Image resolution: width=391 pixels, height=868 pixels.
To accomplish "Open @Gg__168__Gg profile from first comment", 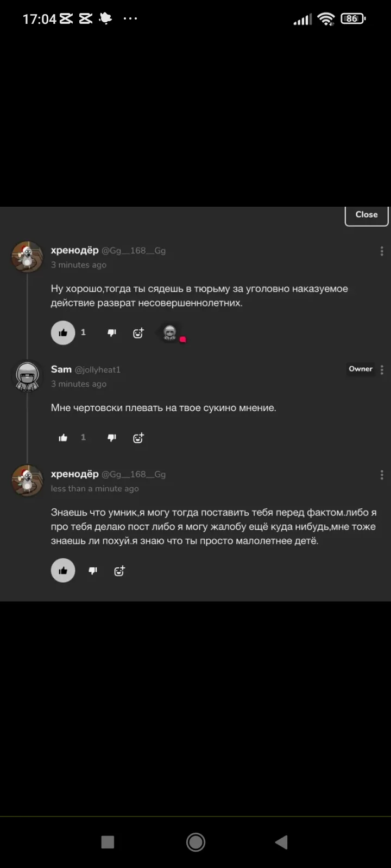I will pos(134,251).
